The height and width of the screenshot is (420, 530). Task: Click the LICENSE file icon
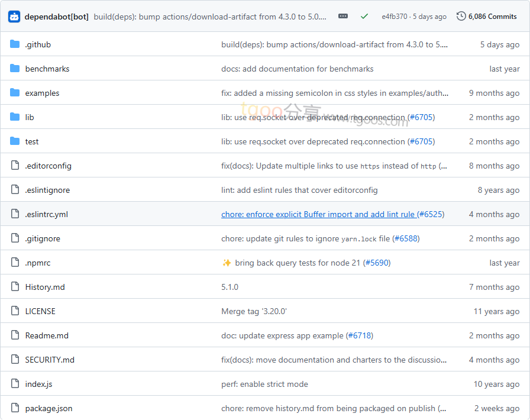click(x=15, y=311)
